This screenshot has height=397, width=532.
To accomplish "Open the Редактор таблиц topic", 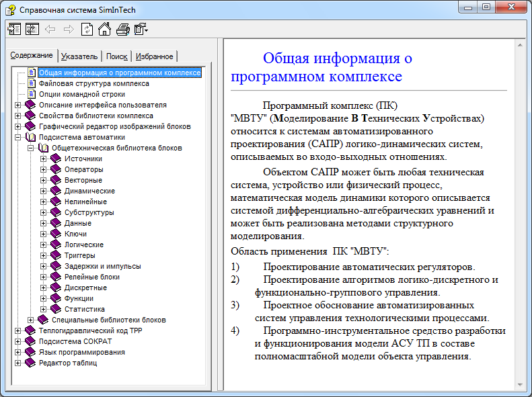I will tap(68, 363).
